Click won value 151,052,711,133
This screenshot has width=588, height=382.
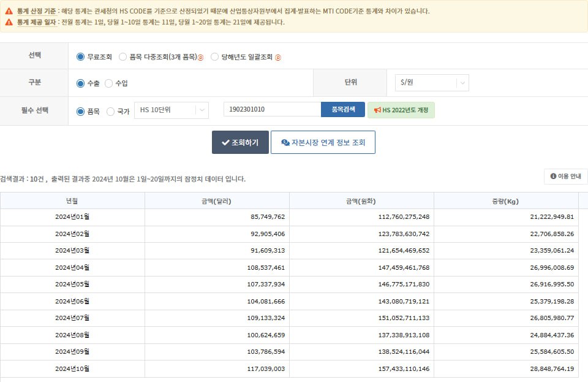pyautogui.click(x=404, y=318)
